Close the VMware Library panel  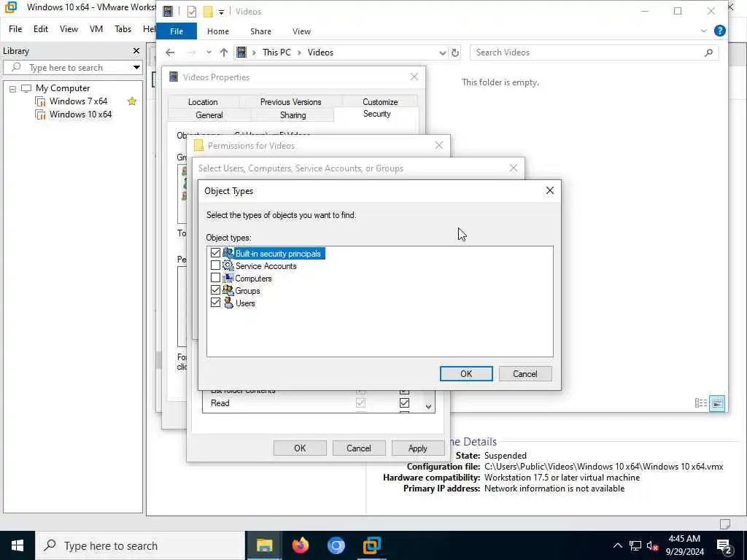(x=136, y=50)
